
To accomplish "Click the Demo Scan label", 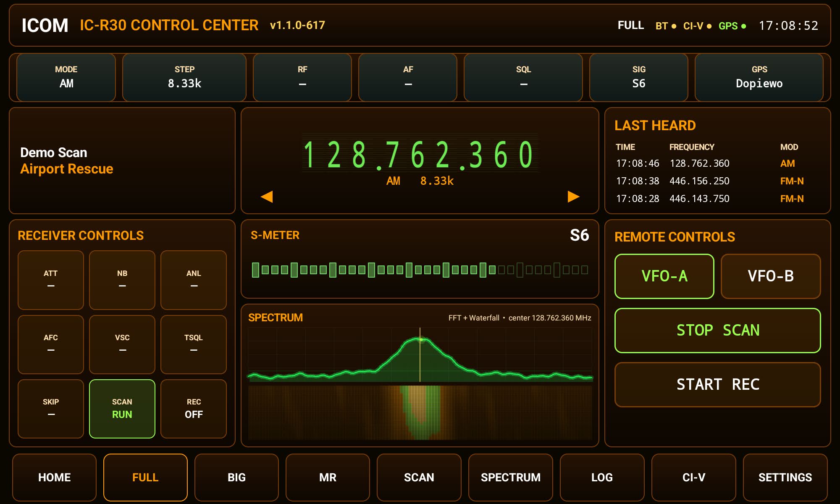I will tap(54, 152).
